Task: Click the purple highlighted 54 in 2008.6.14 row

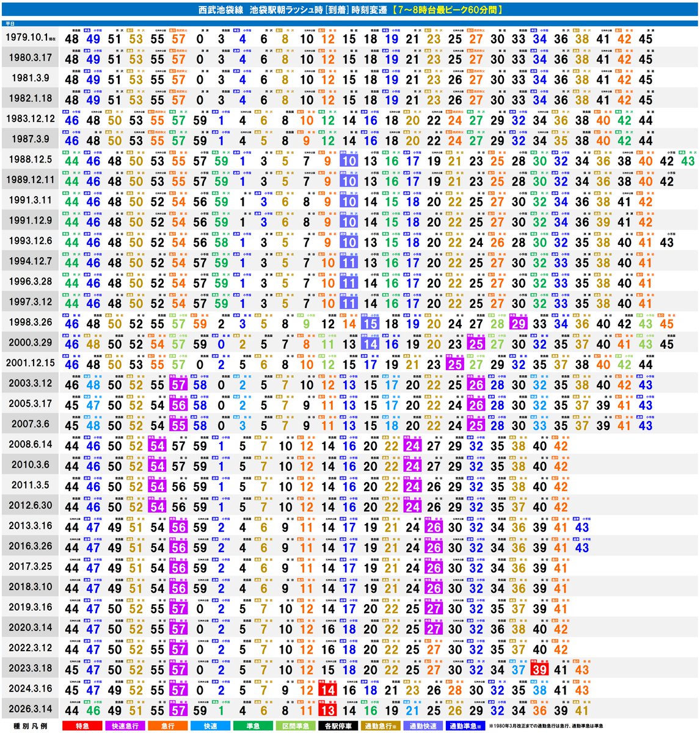Action: click(157, 446)
